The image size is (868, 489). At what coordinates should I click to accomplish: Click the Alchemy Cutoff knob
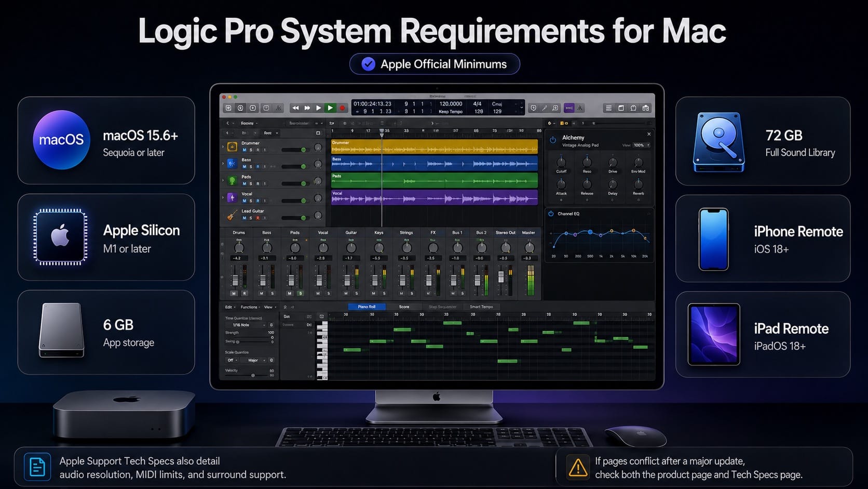tap(561, 163)
